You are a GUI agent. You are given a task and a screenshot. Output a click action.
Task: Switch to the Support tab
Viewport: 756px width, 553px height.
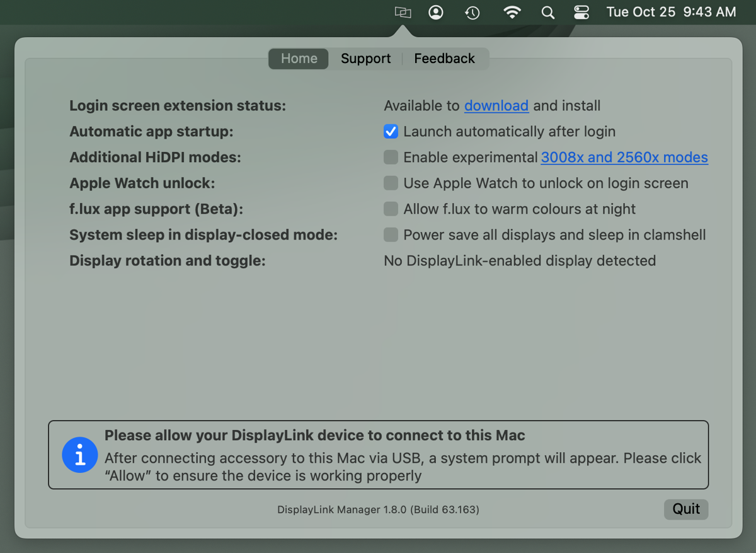coord(365,58)
